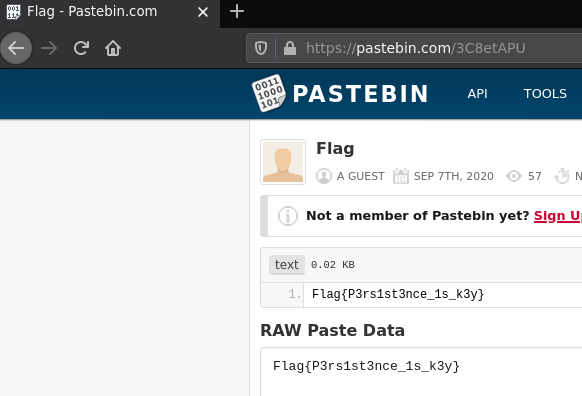Show site security padlock info
The height and width of the screenshot is (396, 582).
point(290,48)
